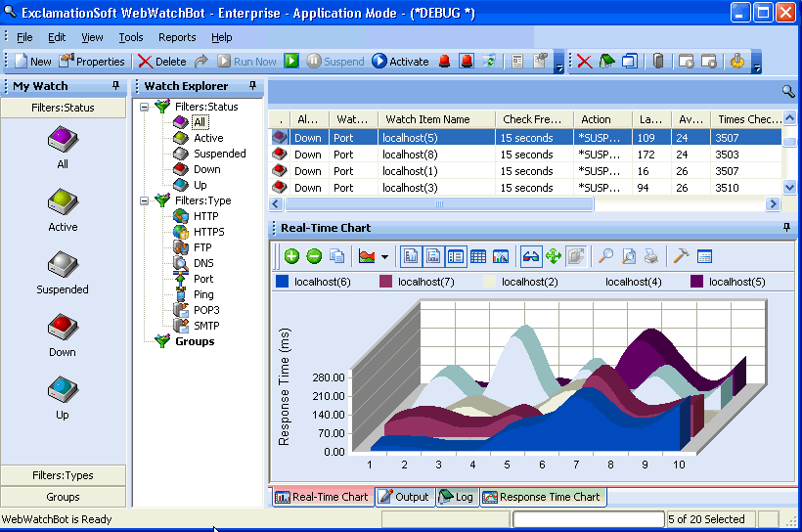Collapse the Filters:Type tree node

point(144,201)
